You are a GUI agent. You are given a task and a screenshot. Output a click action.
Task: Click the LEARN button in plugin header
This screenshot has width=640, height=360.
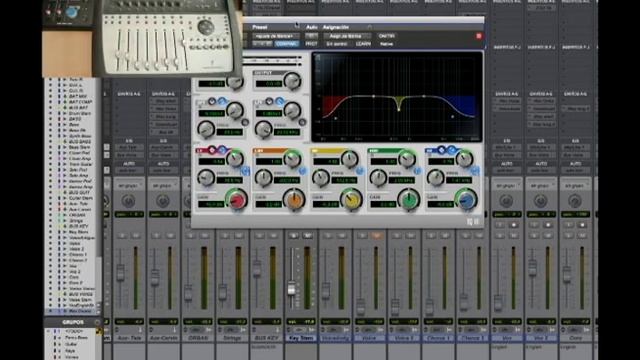click(363, 44)
